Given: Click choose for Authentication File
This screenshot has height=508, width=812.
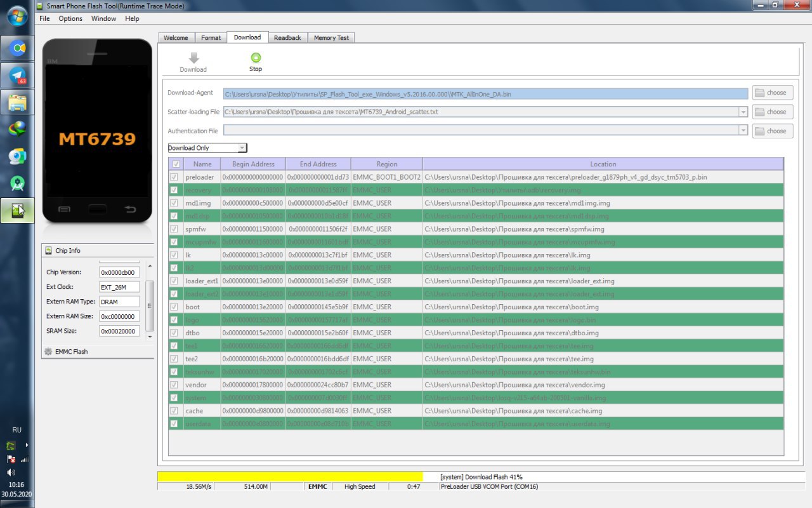Looking at the screenshot, I should tap(773, 131).
